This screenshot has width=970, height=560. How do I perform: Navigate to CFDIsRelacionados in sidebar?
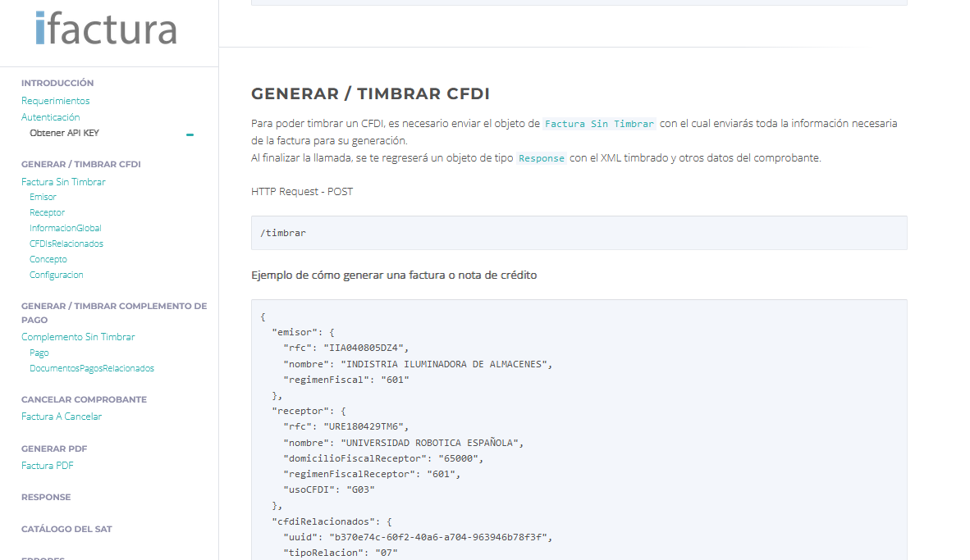click(66, 244)
